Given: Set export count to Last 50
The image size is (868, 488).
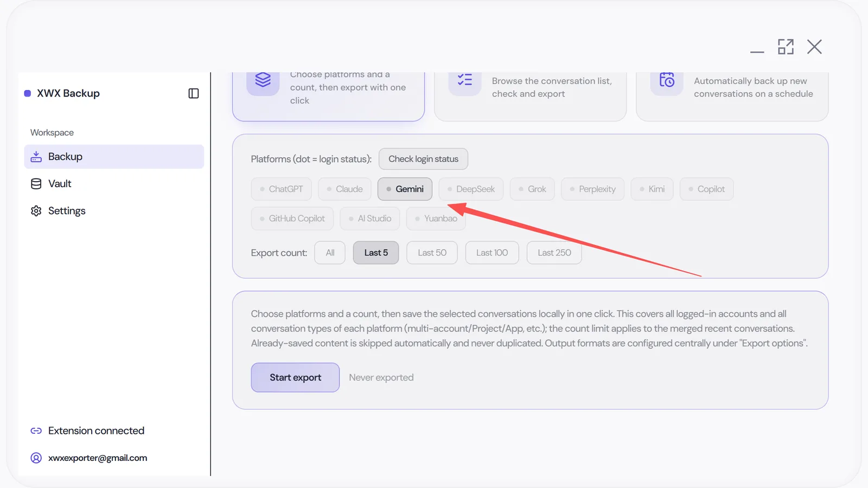Looking at the screenshot, I should [x=432, y=253].
